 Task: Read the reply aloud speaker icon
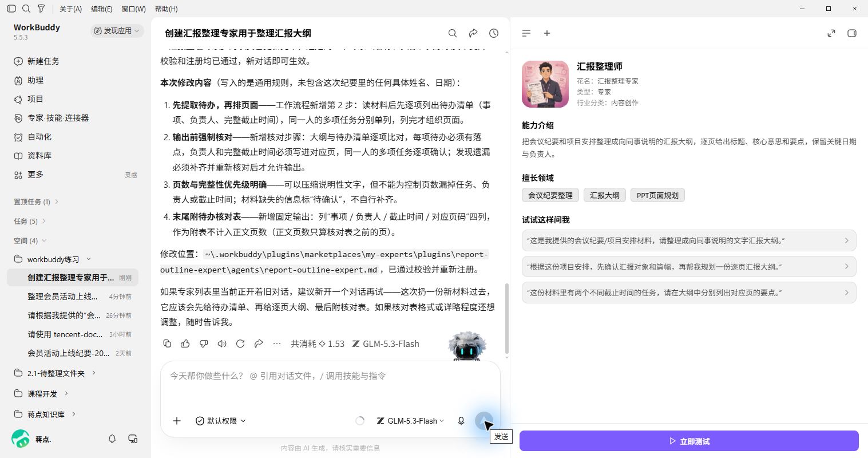click(222, 343)
